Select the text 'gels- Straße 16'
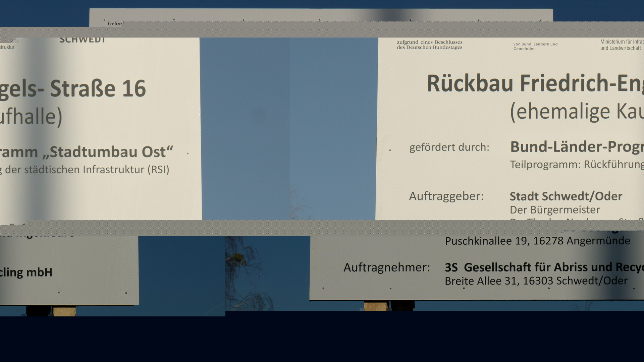This screenshot has width=644, height=362. pyautogui.click(x=73, y=89)
